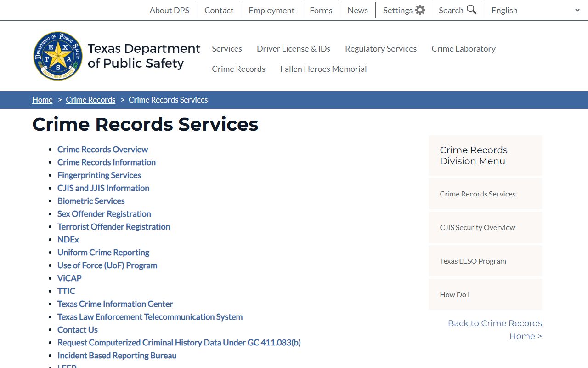Open Crime Laboratory menu
This screenshot has width=588, height=368.
pyautogui.click(x=464, y=48)
